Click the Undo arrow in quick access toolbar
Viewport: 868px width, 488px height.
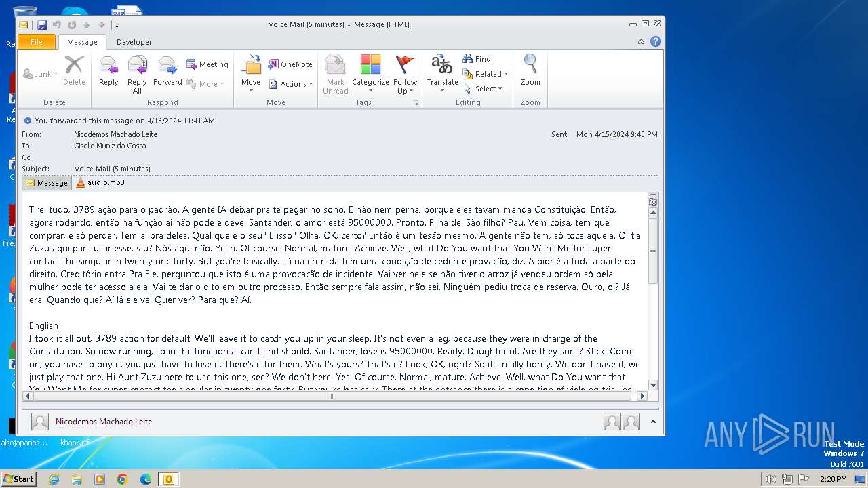[57, 25]
